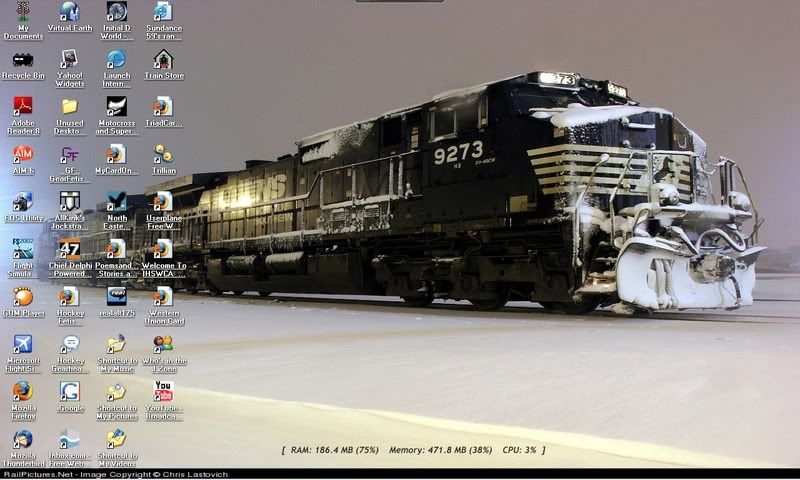Open the Google shortcut icon
This screenshot has width=800, height=480.
[x=69, y=392]
